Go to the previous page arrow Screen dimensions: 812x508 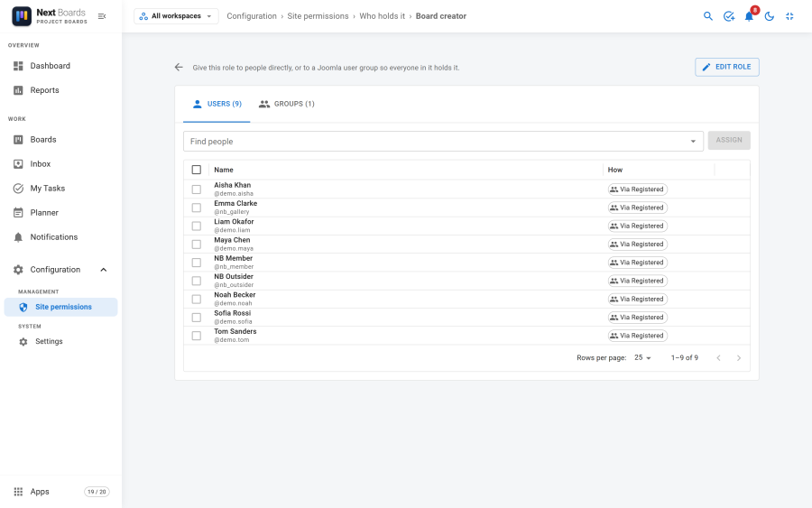click(x=718, y=358)
